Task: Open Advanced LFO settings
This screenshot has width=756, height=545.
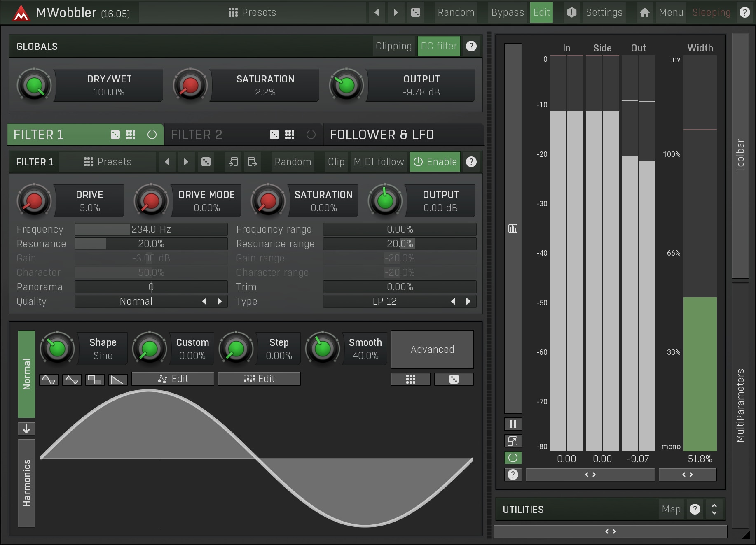Action: pos(432,349)
